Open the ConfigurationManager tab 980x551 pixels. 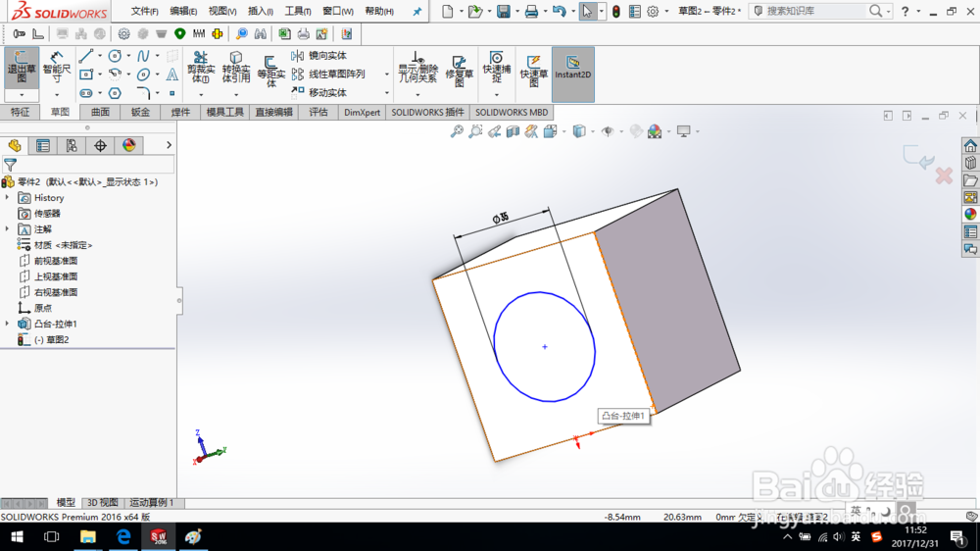click(72, 146)
